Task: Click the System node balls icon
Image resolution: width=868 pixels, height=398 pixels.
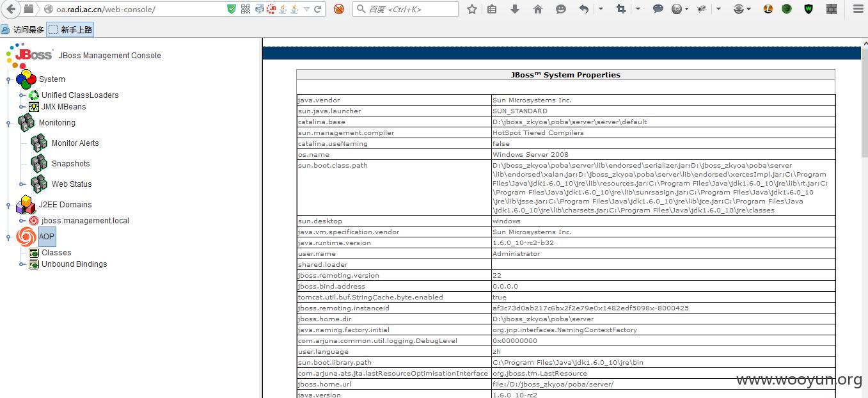Action: coord(26,79)
